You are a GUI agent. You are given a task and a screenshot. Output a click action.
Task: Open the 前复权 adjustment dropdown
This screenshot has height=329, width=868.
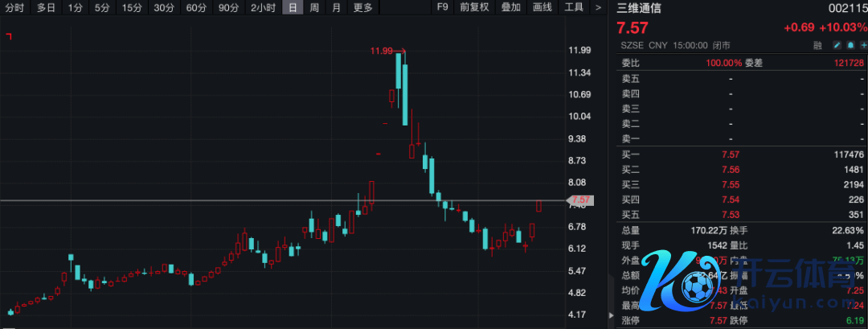click(x=474, y=8)
